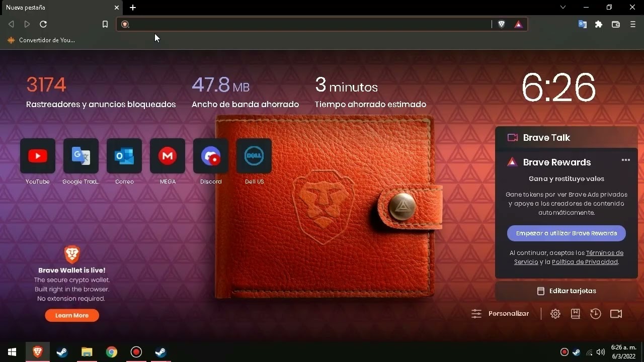Viewport: 644px width, 362px height.
Task: Go back with the back arrow
Action: click(x=11, y=24)
